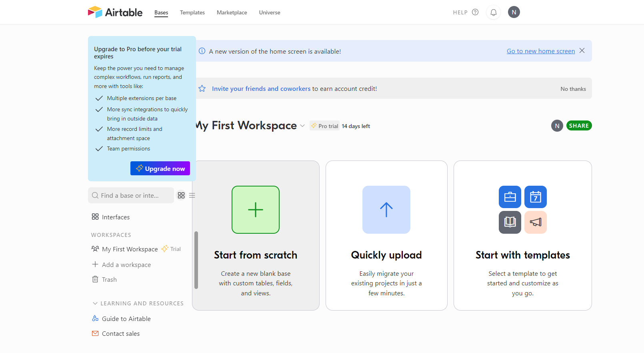Screen dimensions: 644x353
Task: Click the blue upload arrow icon
Action: point(386,210)
